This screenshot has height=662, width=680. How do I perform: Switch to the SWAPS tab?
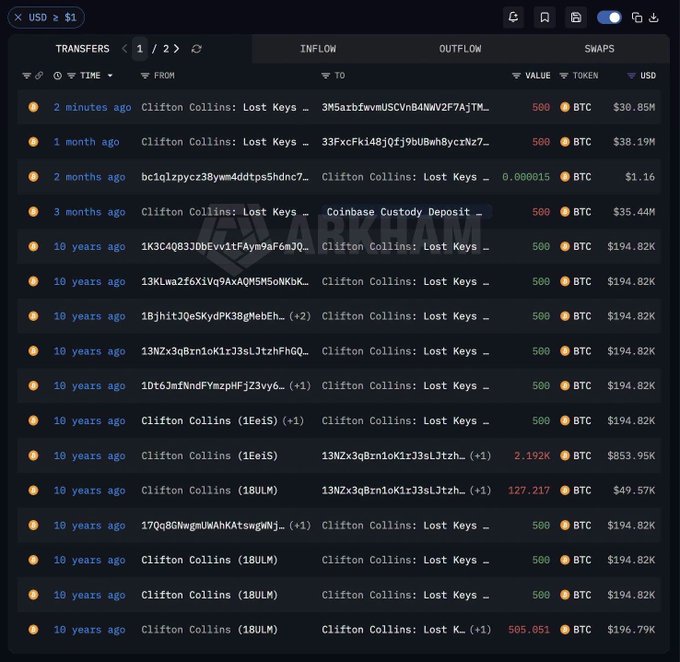599,49
